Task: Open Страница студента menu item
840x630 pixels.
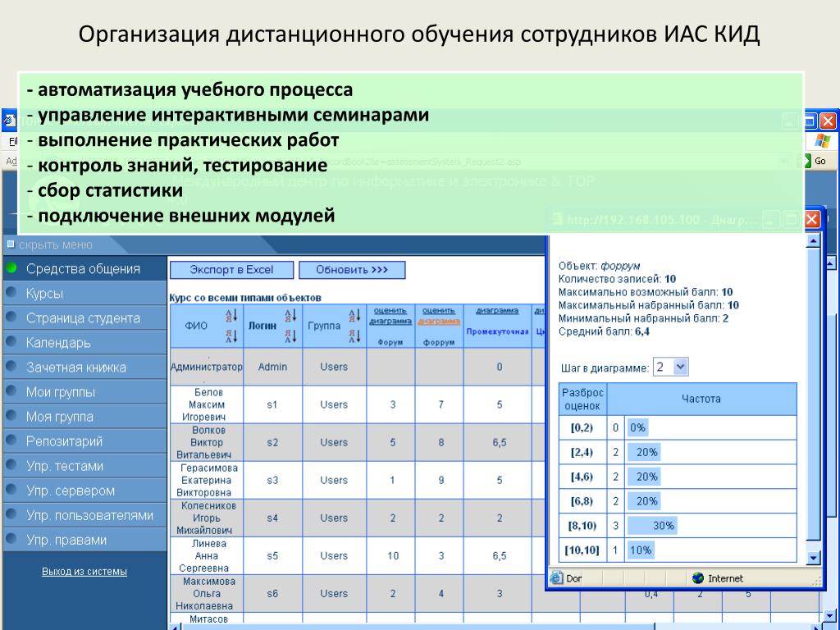Action: click(83, 318)
